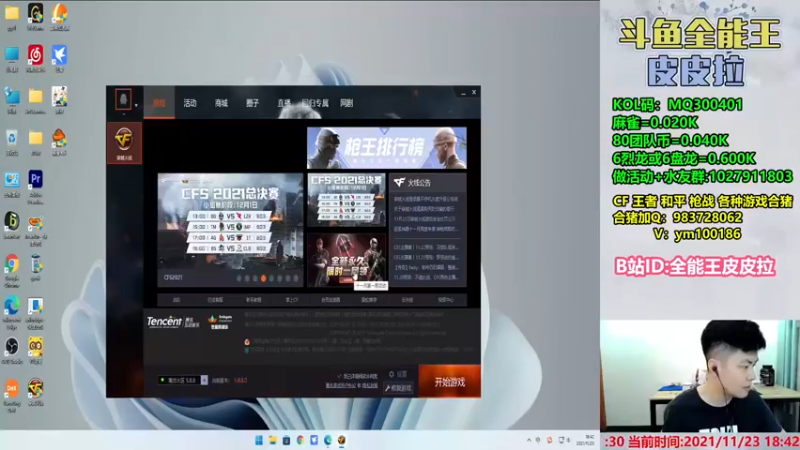Open Chrome from the taskbar

(300, 440)
